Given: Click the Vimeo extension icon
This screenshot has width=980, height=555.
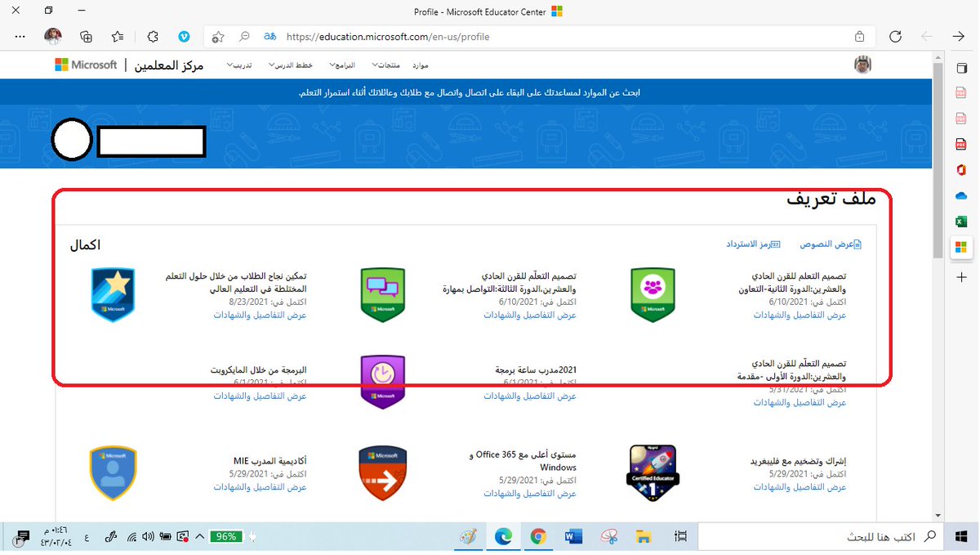Looking at the screenshot, I should (185, 36).
